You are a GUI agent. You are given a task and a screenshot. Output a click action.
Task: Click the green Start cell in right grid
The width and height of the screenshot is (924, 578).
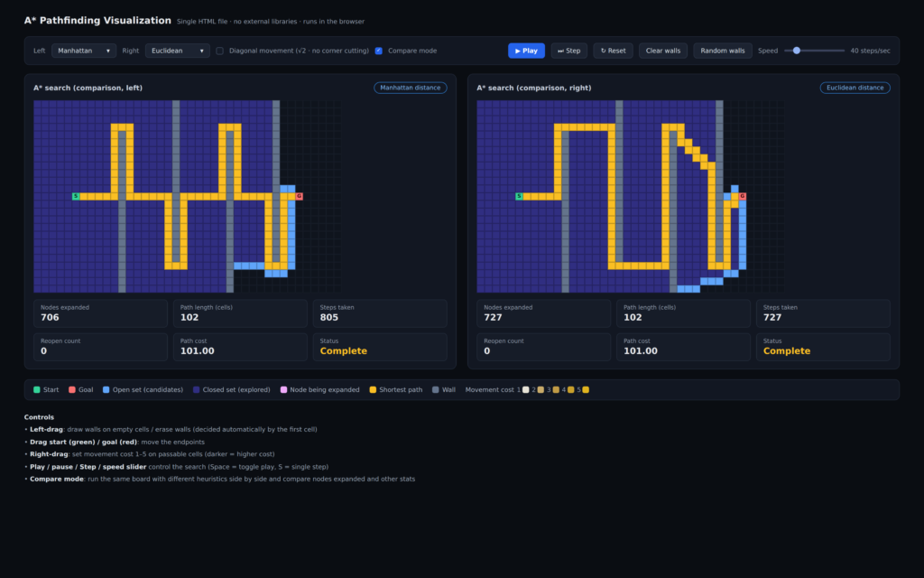pyautogui.click(x=519, y=196)
